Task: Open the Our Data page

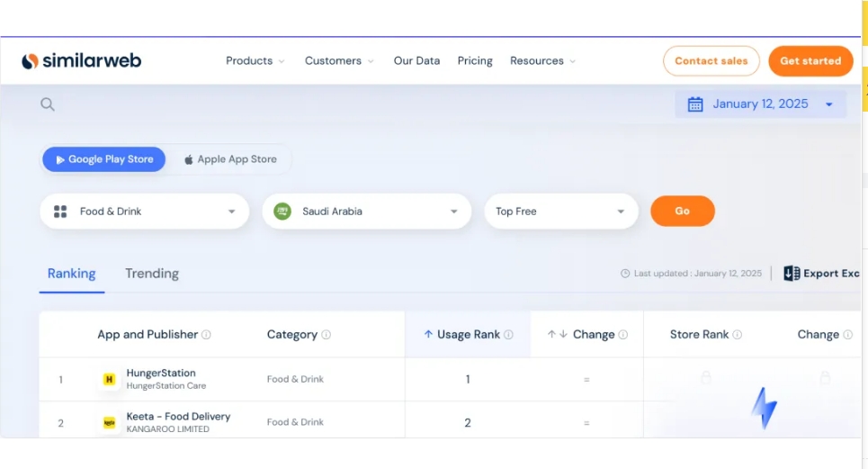Action: point(416,61)
